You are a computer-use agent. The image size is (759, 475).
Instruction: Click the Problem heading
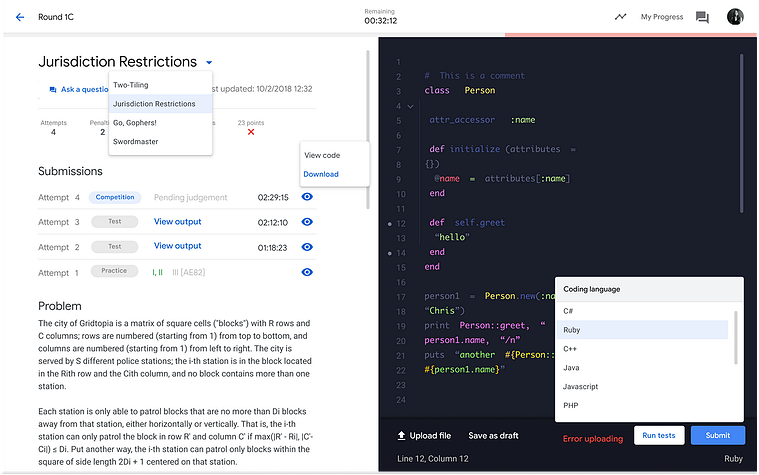[60, 306]
